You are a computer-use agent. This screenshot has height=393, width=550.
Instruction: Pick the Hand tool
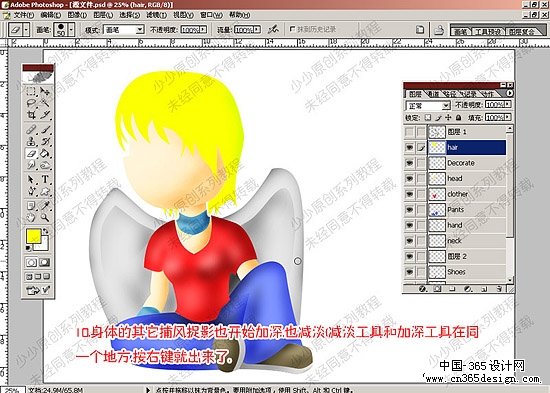click(31, 218)
